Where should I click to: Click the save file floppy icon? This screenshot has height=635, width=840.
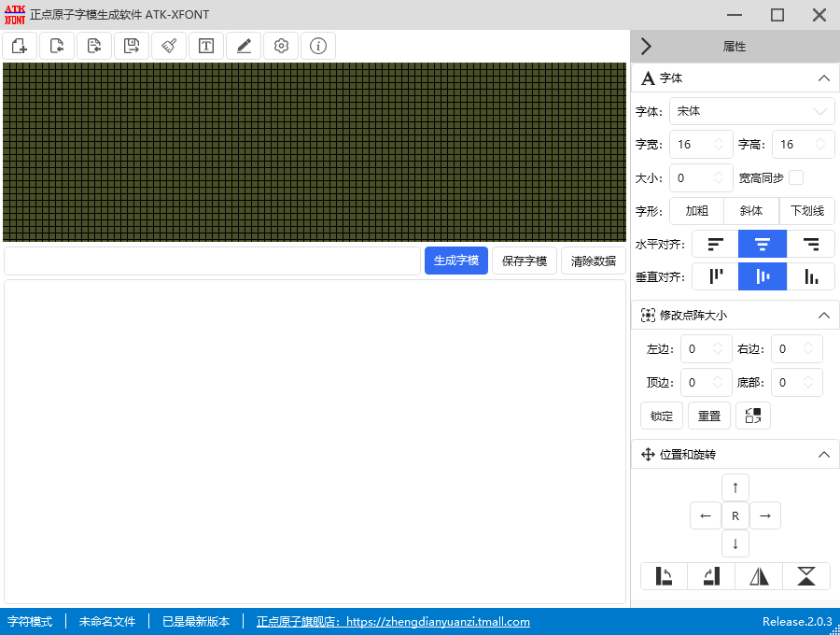pyautogui.click(x=132, y=46)
